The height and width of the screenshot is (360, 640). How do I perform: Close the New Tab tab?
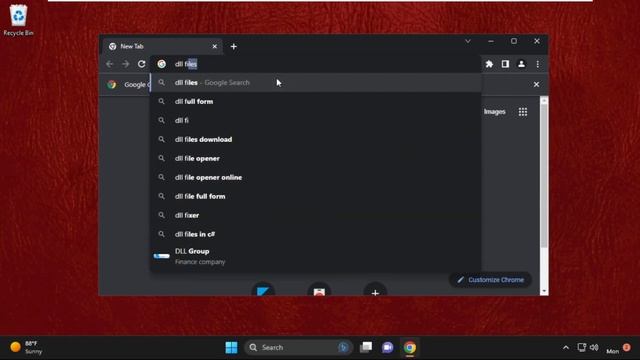(x=215, y=47)
